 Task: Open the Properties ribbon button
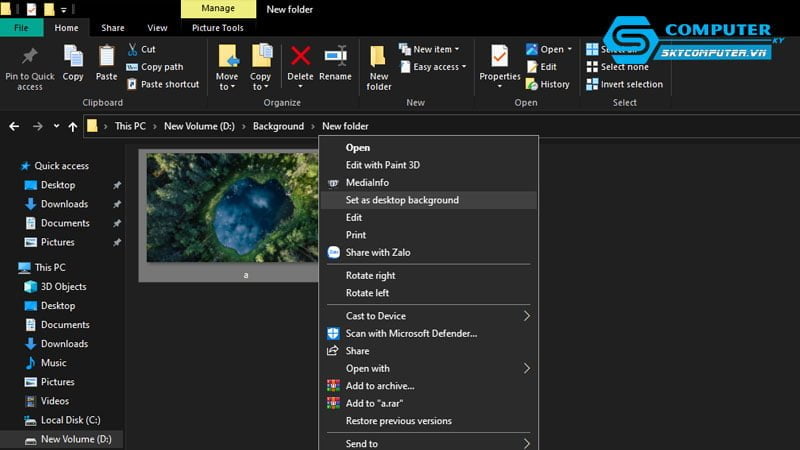[499, 66]
